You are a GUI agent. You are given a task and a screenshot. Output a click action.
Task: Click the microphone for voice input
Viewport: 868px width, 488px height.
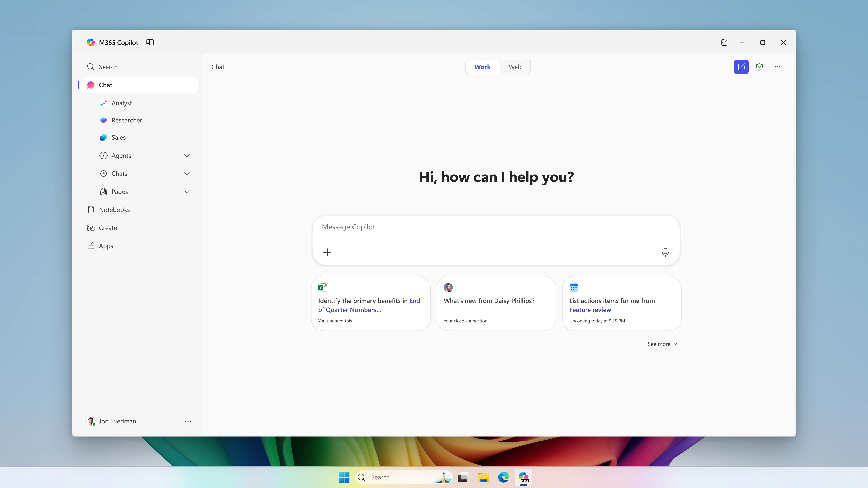(665, 252)
